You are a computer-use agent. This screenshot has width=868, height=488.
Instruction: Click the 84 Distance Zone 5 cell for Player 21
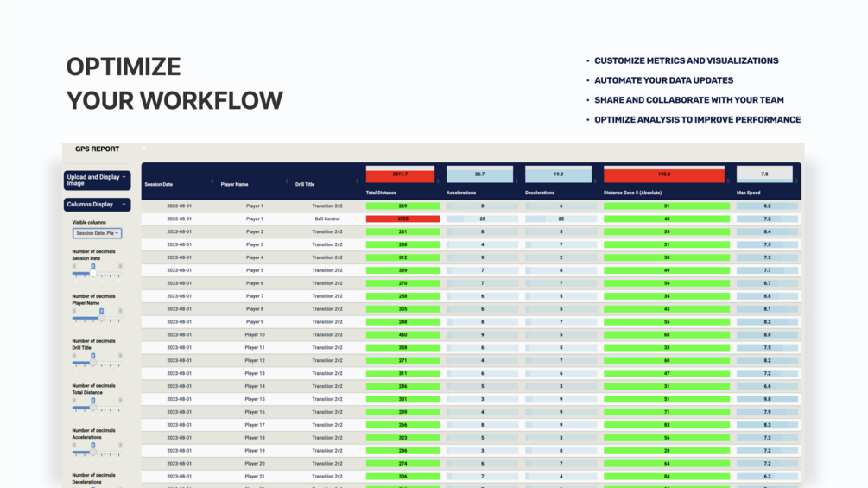click(667, 477)
